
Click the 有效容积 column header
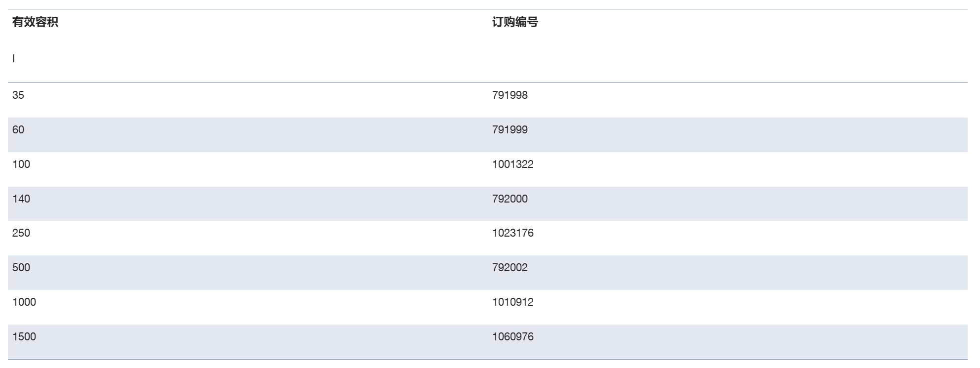(x=35, y=22)
